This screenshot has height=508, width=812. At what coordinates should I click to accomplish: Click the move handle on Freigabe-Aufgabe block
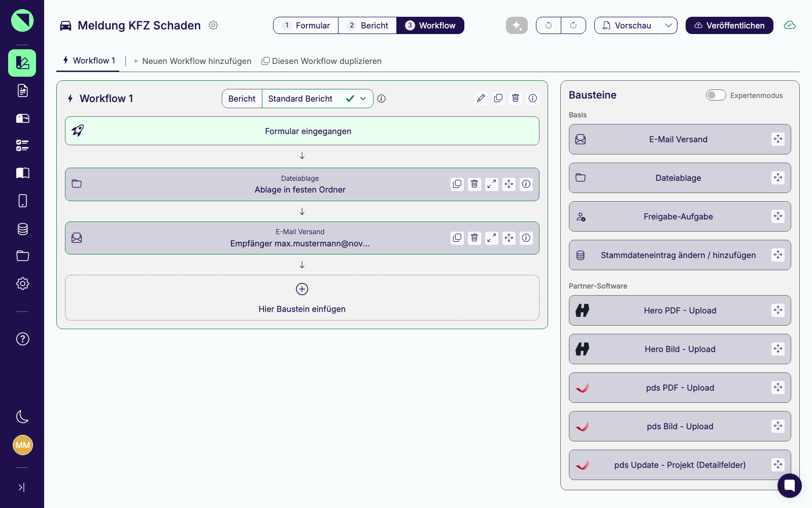tap(778, 216)
